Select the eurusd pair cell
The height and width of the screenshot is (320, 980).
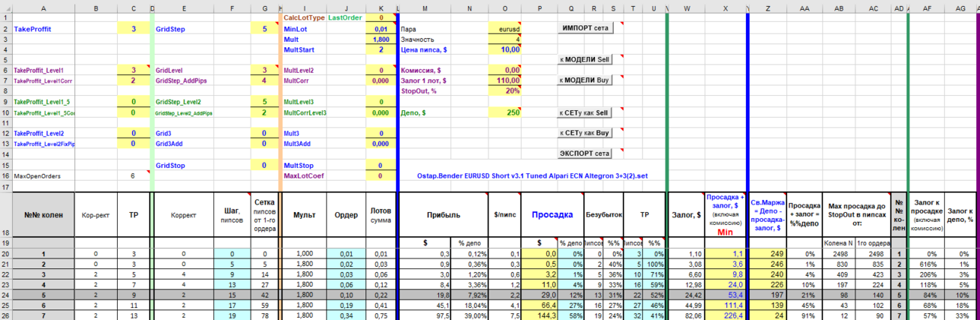504,28
